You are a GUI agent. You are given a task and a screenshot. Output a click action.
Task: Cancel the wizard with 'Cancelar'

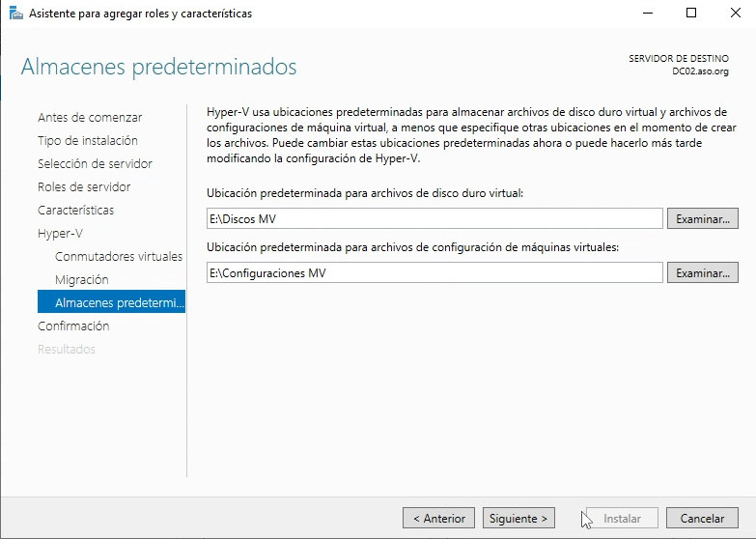point(702,518)
